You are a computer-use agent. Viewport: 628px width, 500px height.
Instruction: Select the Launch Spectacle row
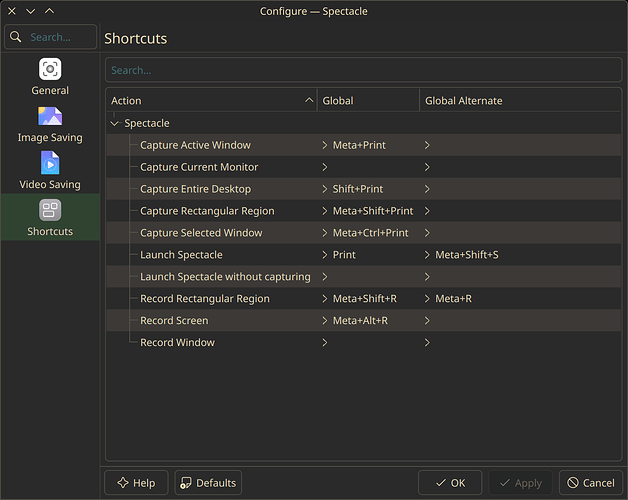364,255
